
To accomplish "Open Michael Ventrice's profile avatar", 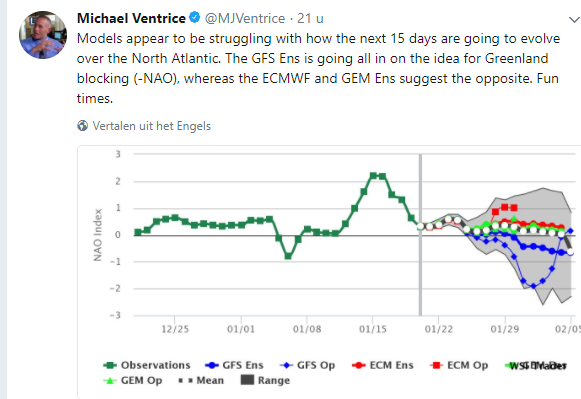I will coord(43,35).
